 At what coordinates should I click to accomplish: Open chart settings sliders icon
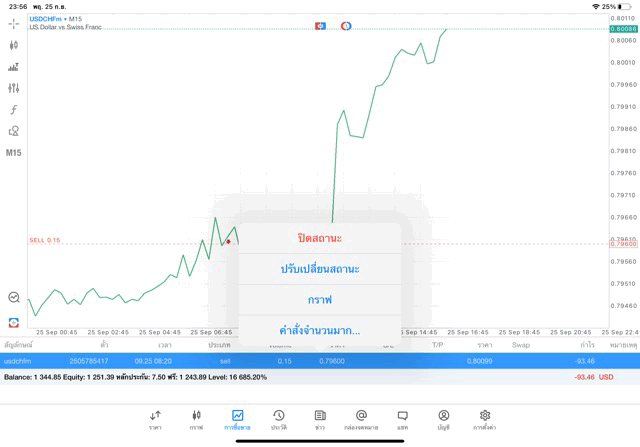(13, 89)
